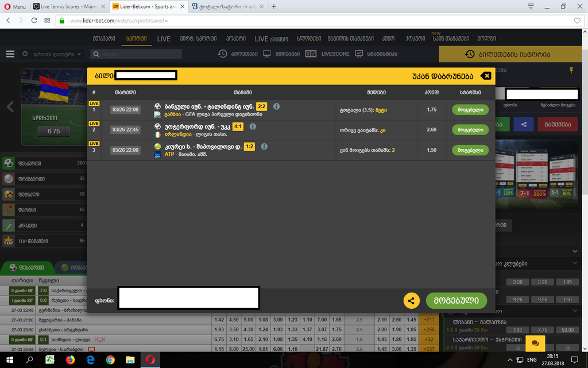Expand the chevron above the კლუბები section
The image size is (588, 368).
575,251
